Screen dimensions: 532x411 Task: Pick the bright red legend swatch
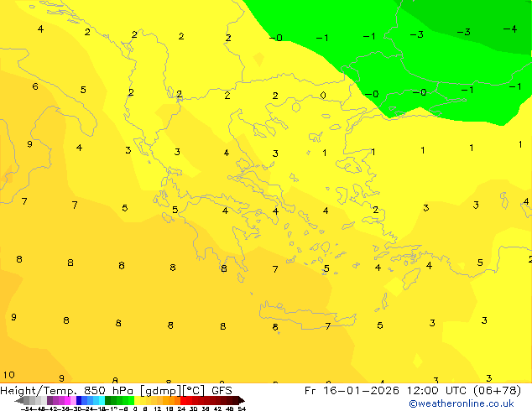point(184,400)
